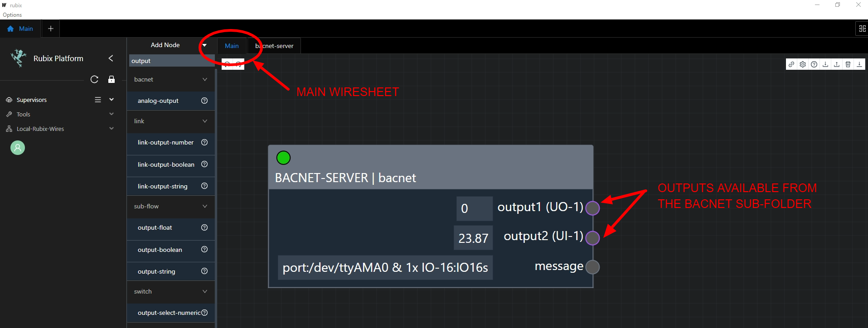Viewport: 868px width, 328px height.
Task: Click the trash delete icon in the wiresheet toolbar
Action: [848, 64]
